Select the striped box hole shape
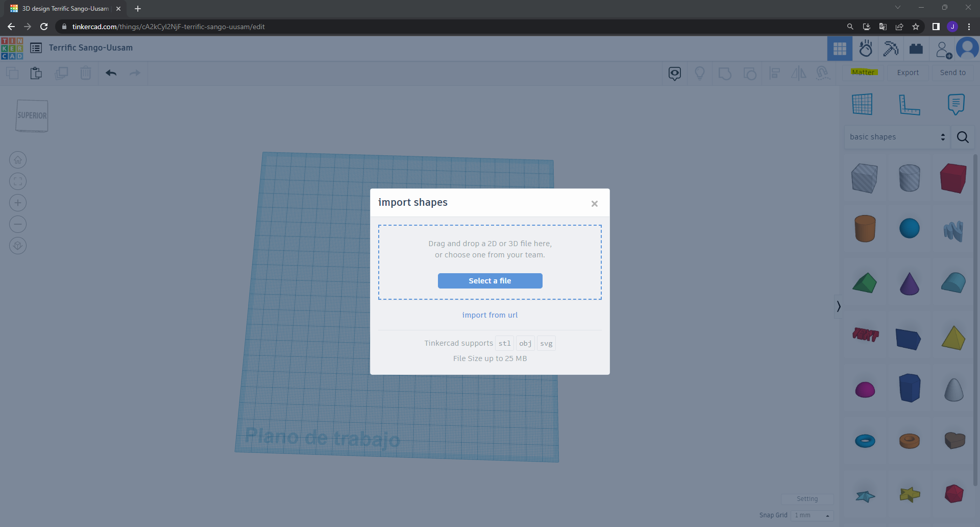Image resolution: width=980 pixels, height=527 pixels. point(865,178)
